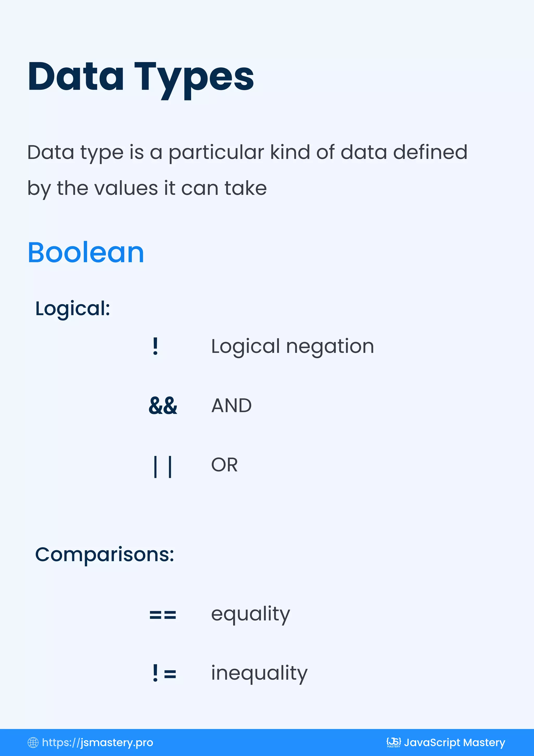Click the Boolean section heading
This screenshot has height=756, width=534.
[86, 253]
